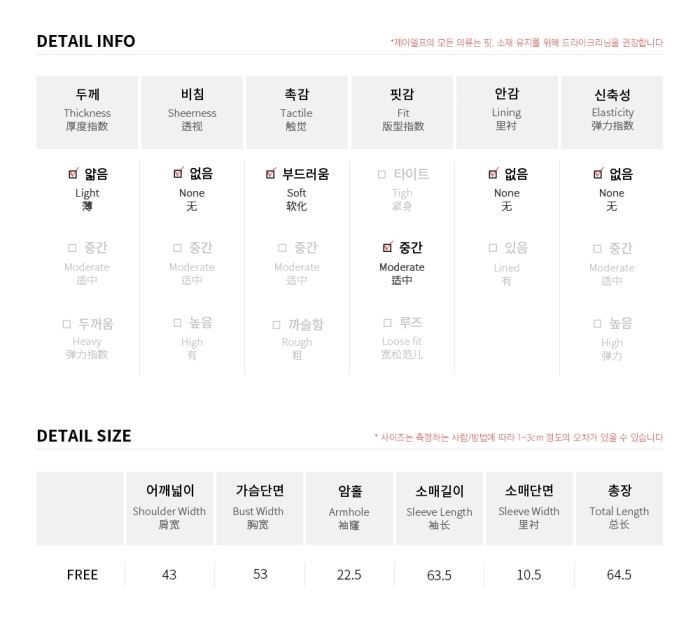Toggle the checked Light thickness checkbox

pyautogui.click(x=73, y=174)
